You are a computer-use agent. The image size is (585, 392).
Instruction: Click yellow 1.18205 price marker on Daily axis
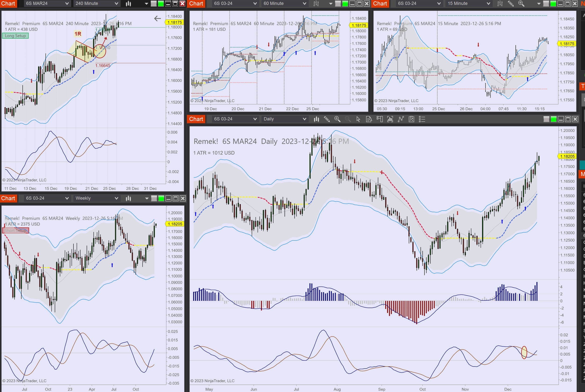click(567, 156)
